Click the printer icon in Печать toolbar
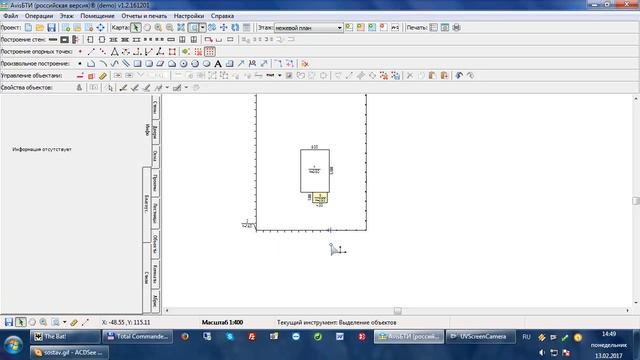Screen dimensions: 640x360 pos(456,27)
